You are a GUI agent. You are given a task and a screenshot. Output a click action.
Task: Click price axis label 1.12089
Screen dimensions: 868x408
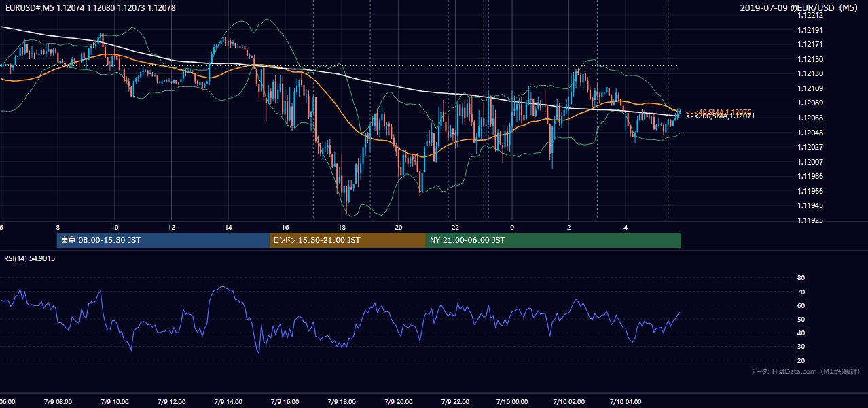811,103
